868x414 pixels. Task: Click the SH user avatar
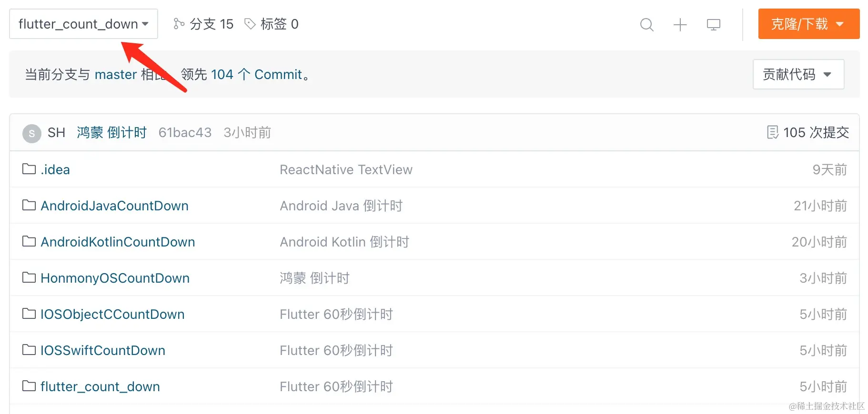(32, 133)
